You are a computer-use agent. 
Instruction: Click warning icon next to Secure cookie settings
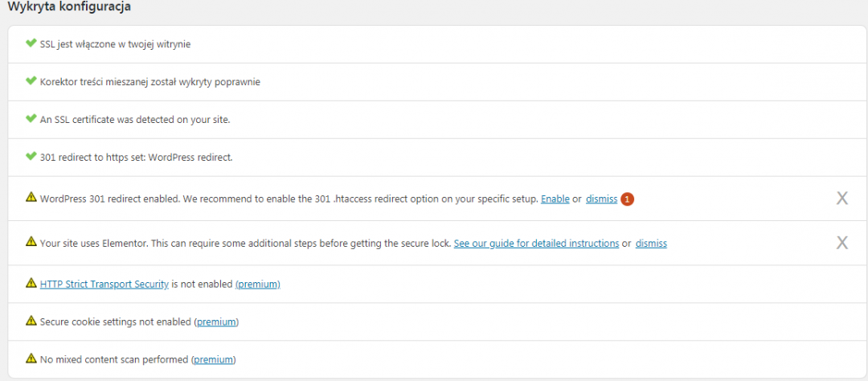point(31,321)
